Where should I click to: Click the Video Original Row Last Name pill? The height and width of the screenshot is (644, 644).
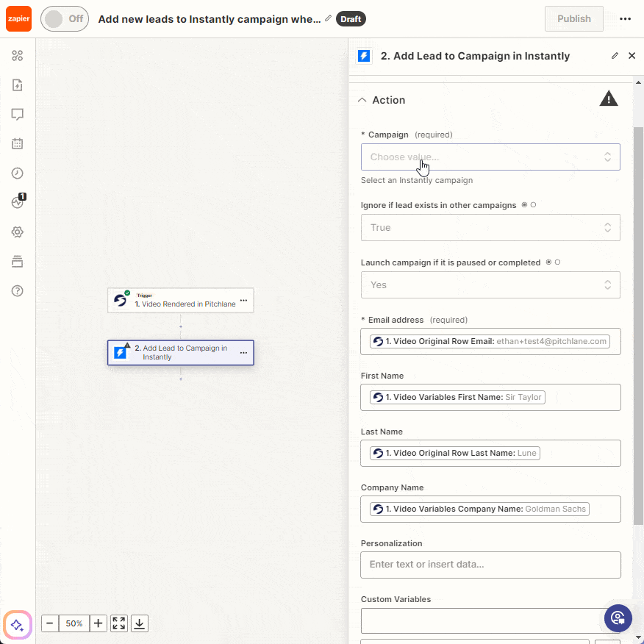tap(454, 453)
